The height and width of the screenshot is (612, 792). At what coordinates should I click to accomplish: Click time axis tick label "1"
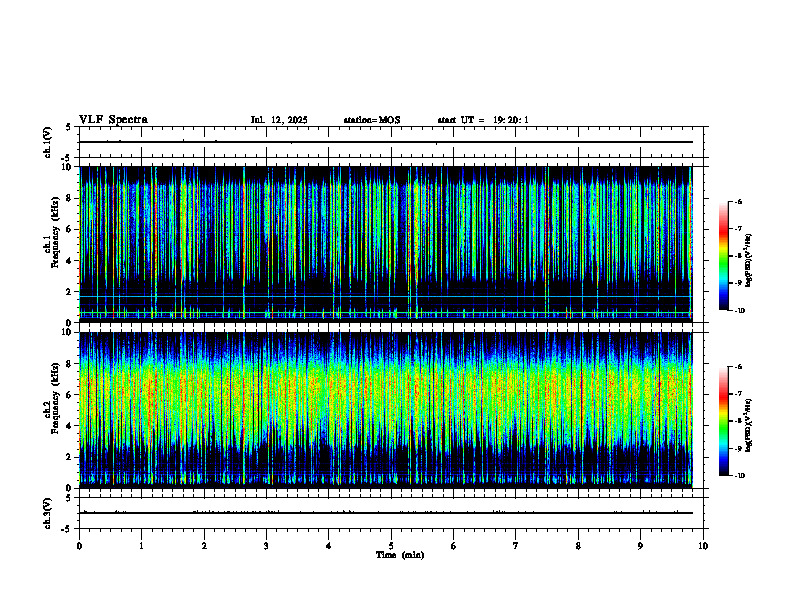(141, 546)
